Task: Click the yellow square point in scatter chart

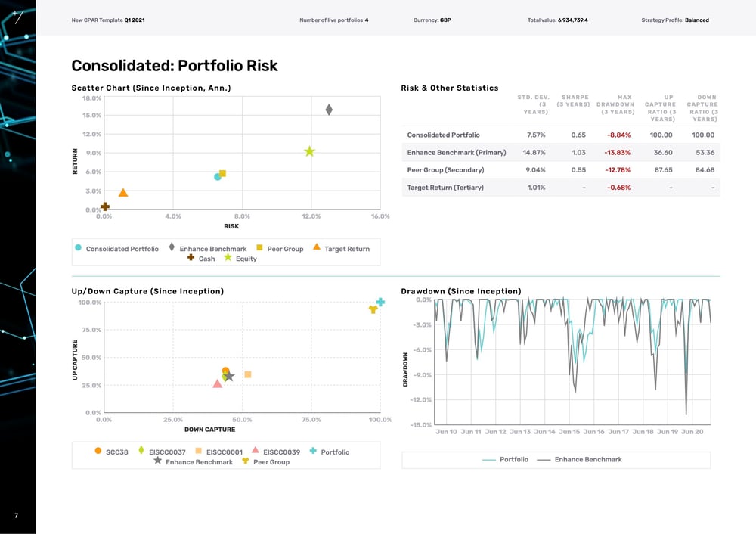Action: [222, 174]
